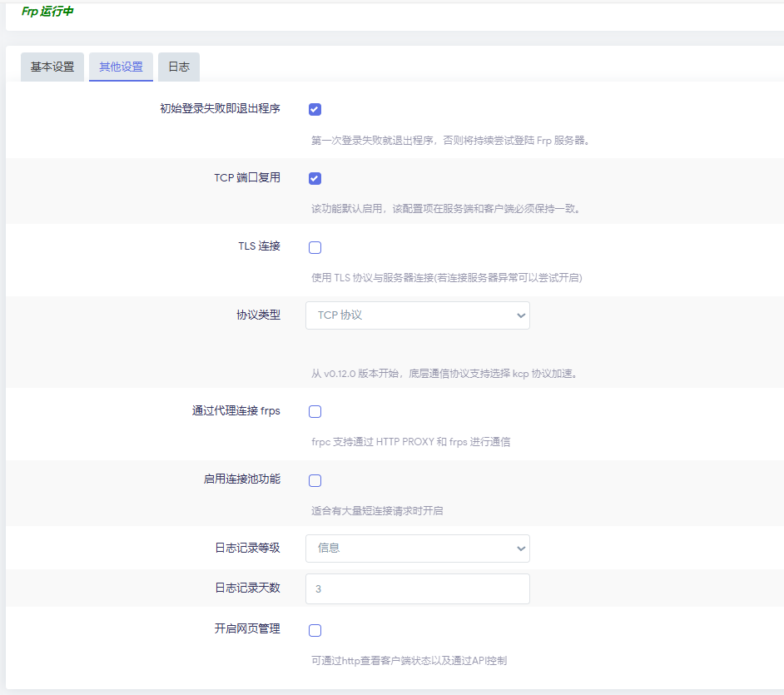This screenshot has height=695, width=784.
Task: Click the Frp 运行中 status text
Action: (47, 11)
